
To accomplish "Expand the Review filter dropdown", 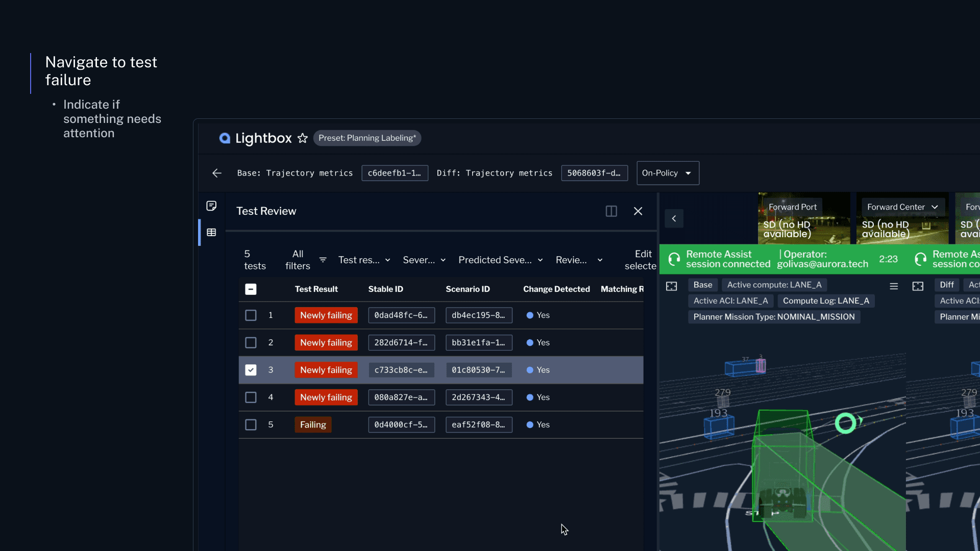I will (x=579, y=260).
